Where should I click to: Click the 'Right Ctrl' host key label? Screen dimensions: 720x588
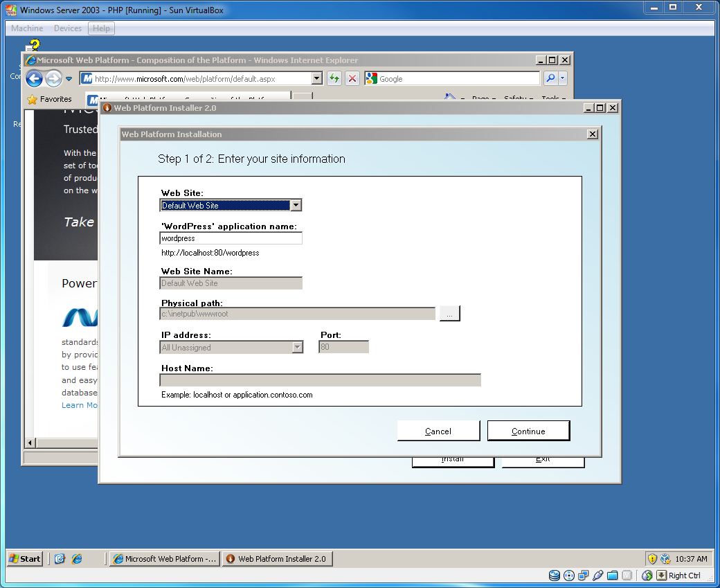click(x=684, y=575)
